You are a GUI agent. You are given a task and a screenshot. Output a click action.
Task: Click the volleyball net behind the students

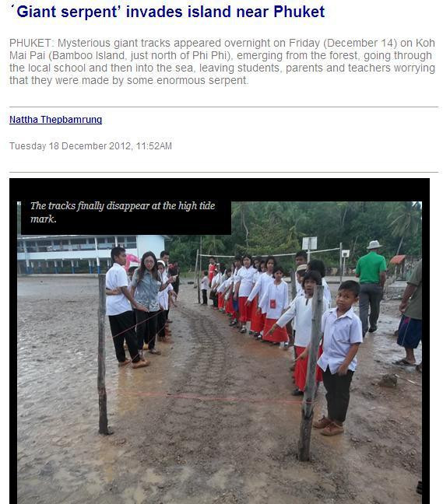[x=270, y=254]
